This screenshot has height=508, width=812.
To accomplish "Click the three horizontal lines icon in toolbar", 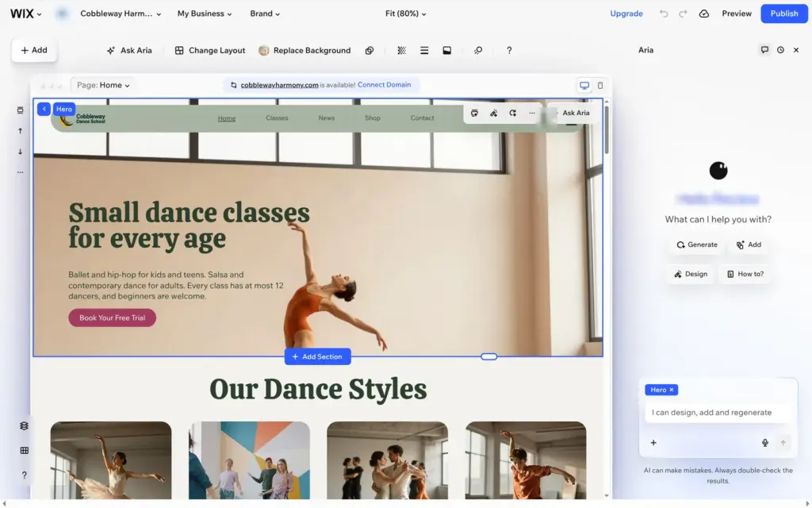I will click(x=424, y=50).
